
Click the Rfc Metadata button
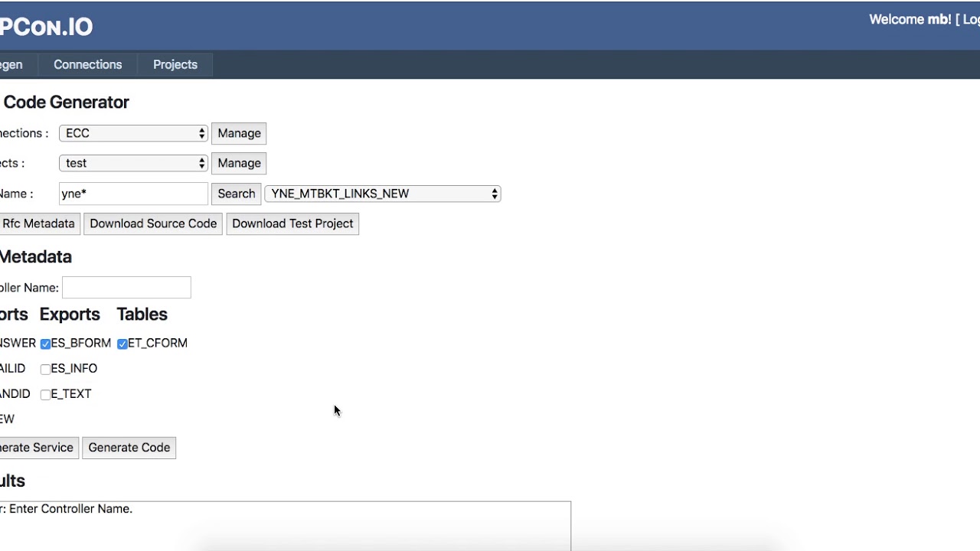(x=38, y=223)
